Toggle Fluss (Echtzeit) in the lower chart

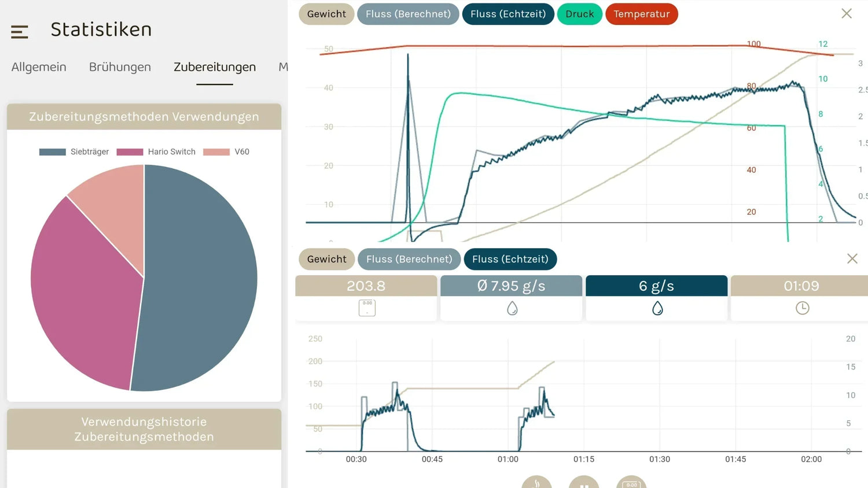[510, 259]
